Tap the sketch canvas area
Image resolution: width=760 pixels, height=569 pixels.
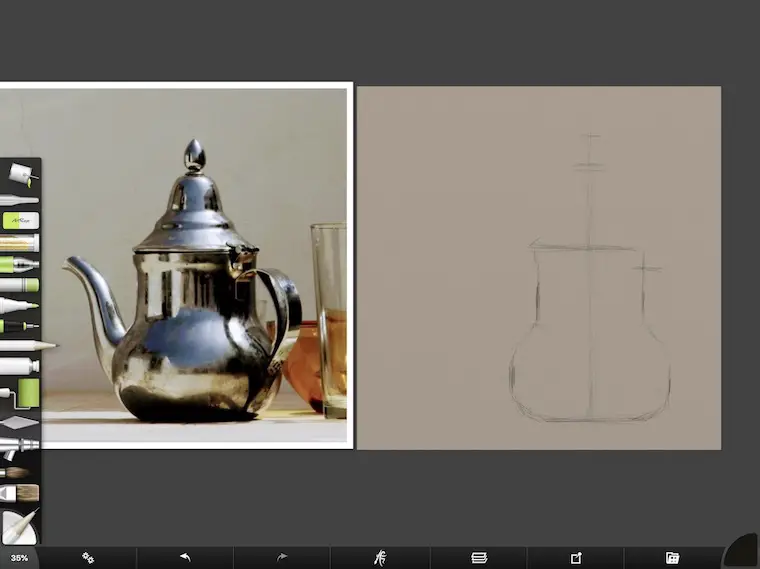coord(539,268)
